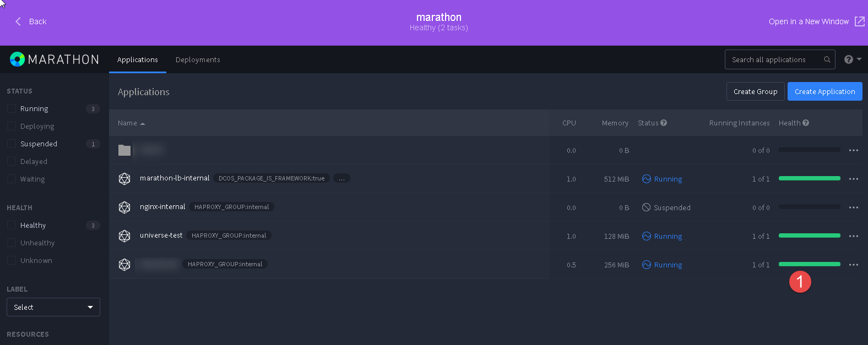This screenshot has height=345, width=868.
Task: Click the nginx-internal health bar
Action: (x=810, y=207)
